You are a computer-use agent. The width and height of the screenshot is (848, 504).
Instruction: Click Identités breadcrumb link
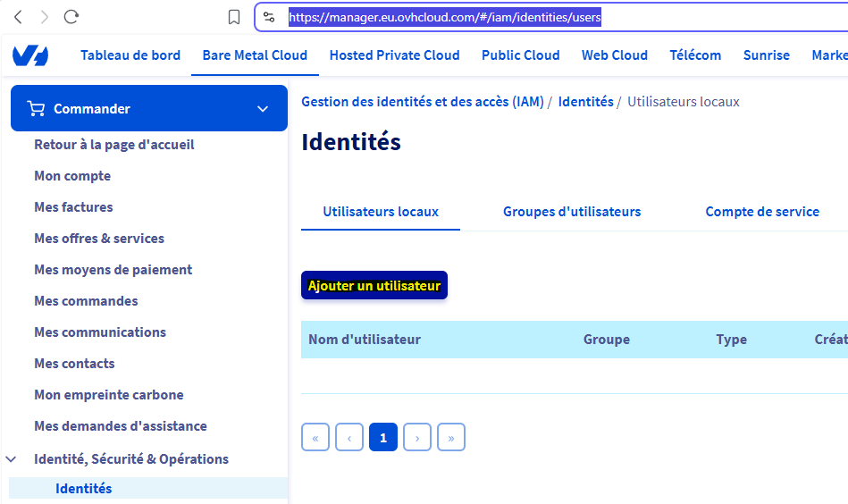click(x=585, y=102)
